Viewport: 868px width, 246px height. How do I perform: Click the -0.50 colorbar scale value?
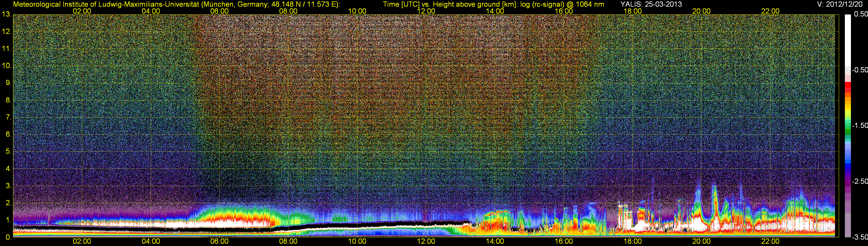(x=860, y=70)
